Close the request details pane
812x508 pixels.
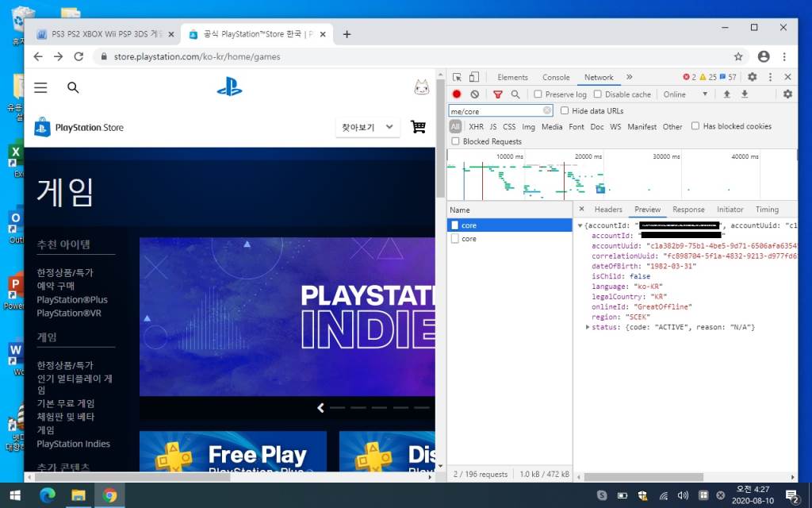click(x=581, y=209)
